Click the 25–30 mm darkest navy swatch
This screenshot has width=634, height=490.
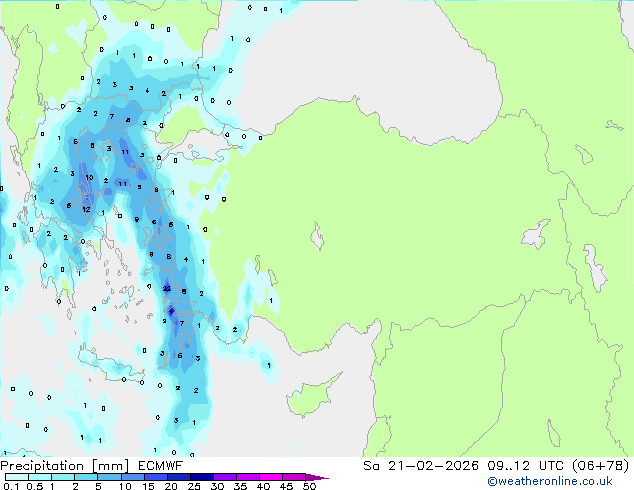coord(202,477)
